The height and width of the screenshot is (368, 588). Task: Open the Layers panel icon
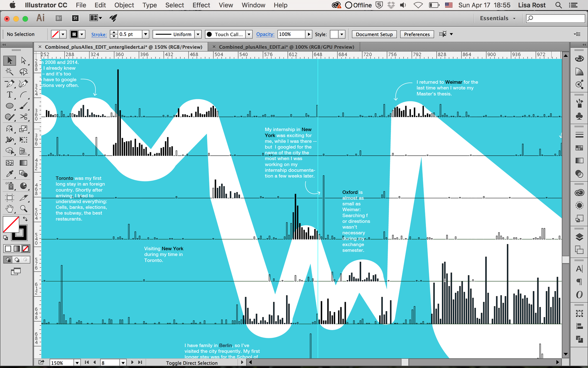click(x=579, y=237)
